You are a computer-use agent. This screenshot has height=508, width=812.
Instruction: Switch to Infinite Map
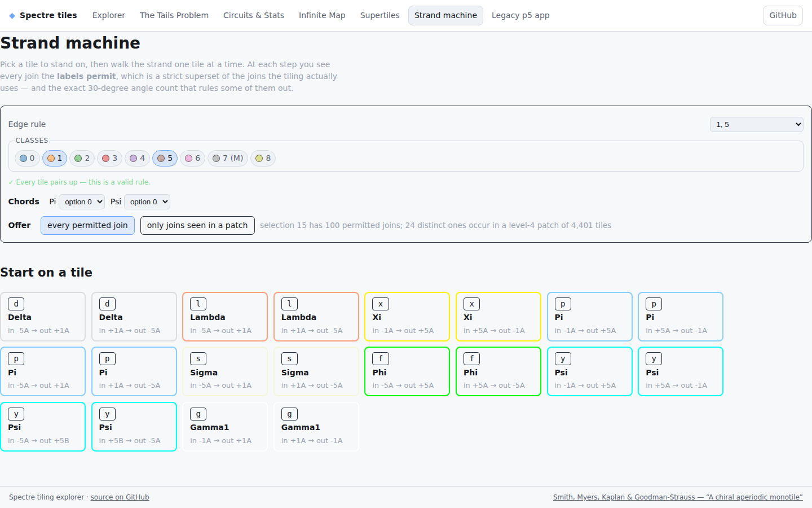click(x=322, y=15)
